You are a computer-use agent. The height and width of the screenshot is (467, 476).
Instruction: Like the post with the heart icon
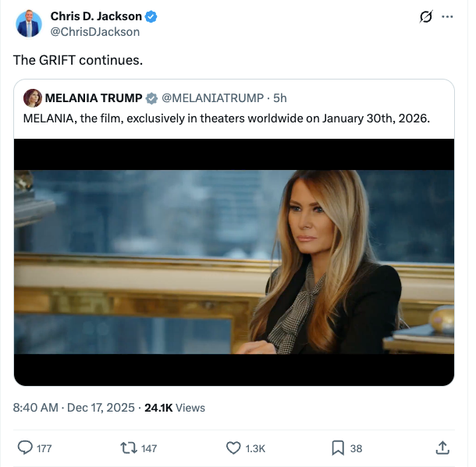[x=233, y=448]
